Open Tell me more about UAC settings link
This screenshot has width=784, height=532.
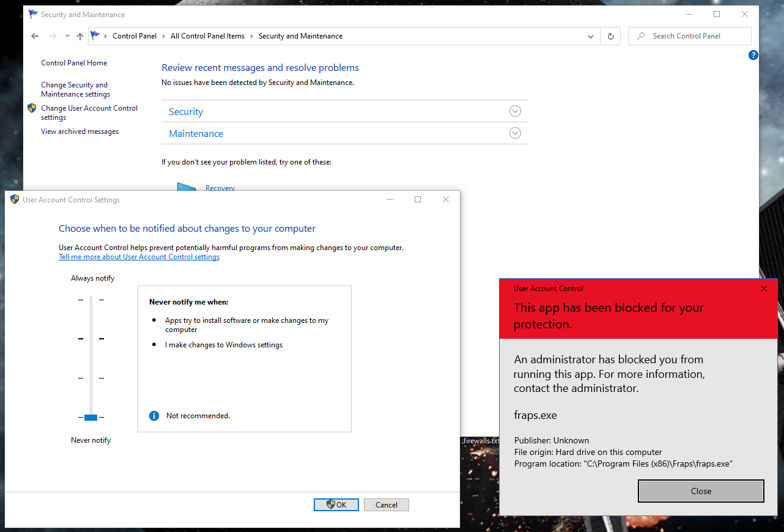[x=139, y=257]
